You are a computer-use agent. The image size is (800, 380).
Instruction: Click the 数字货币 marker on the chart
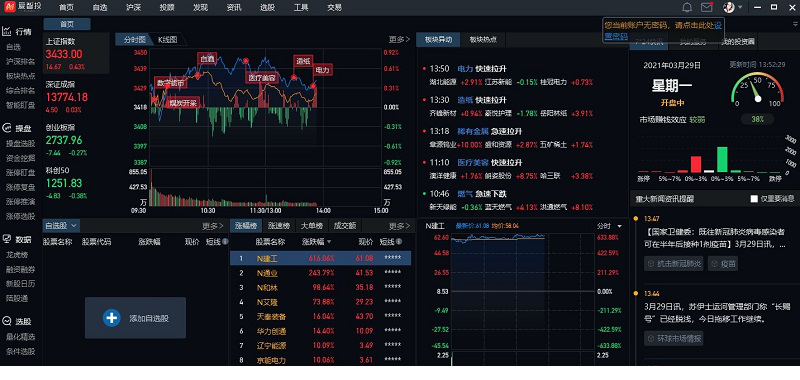tap(170, 83)
